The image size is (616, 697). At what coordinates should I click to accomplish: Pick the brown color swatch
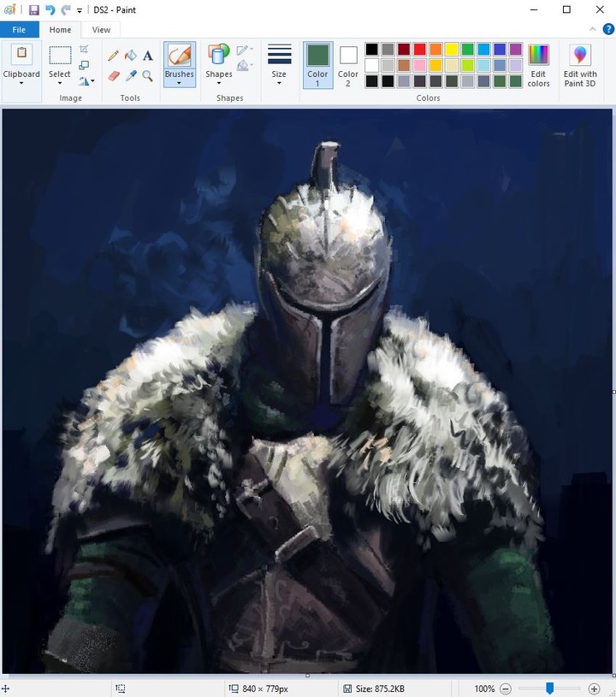click(404, 65)
